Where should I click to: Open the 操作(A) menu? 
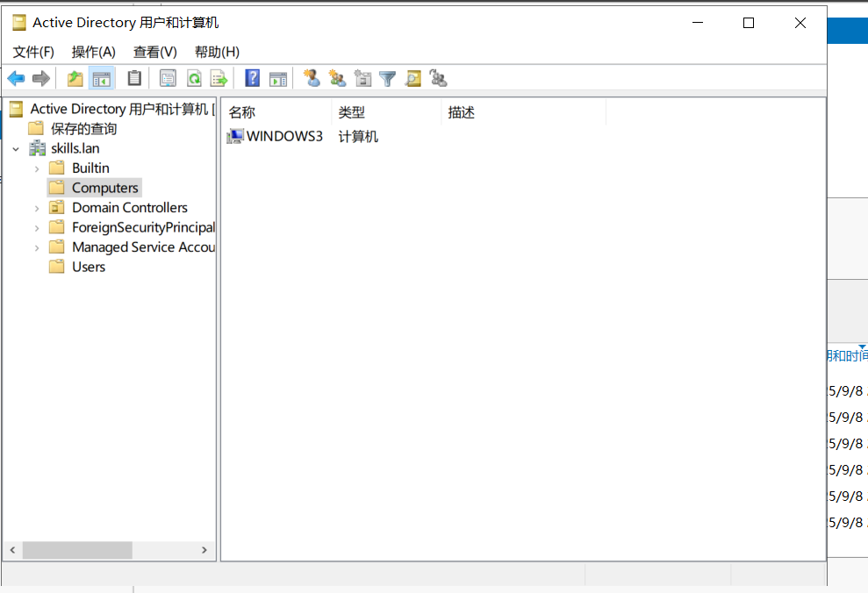(93, 52)
